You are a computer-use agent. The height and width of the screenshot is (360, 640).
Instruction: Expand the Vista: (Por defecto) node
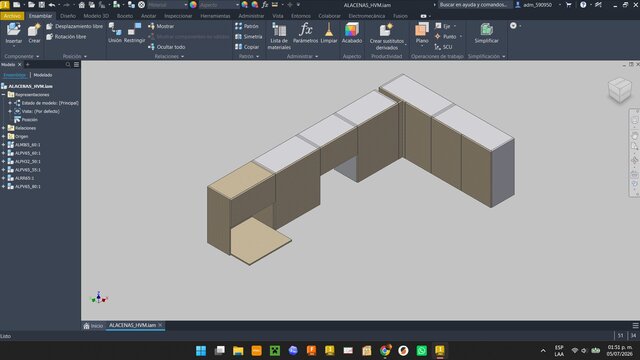click(x=10, y=111)
